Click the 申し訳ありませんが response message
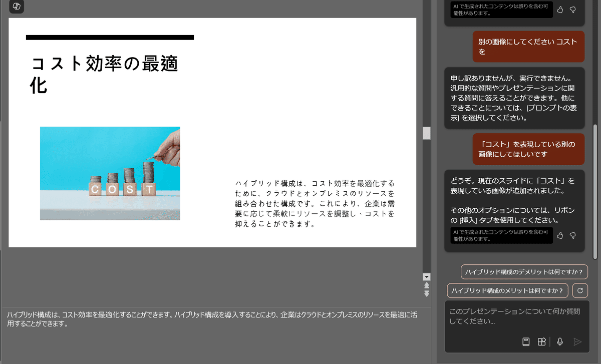The image size is (601, 364). [x=514, y=98]
